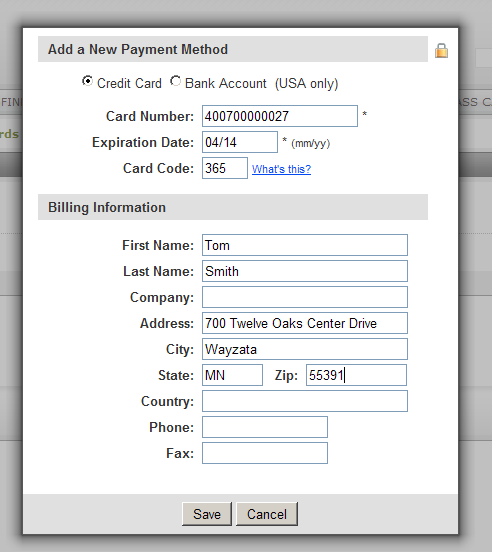The width and height of the screenshot is (492, 552).
Task: Click the First Name field containing Tom
Action: (305, 245)
